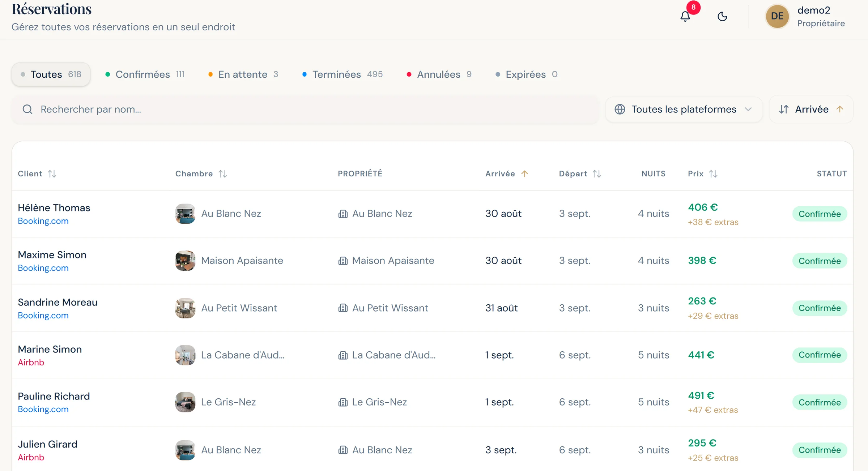Click Booking.com link under Maxime Simon
The image size is (868, 471).
(43, 268)
